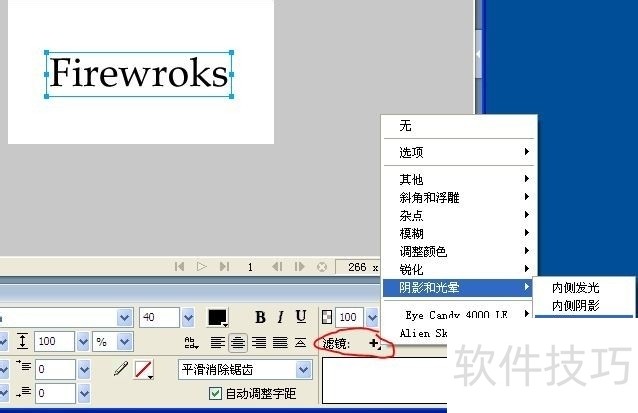Click the opacity field showing 100
The image size is (638, 413).
[x=349, y=317]
